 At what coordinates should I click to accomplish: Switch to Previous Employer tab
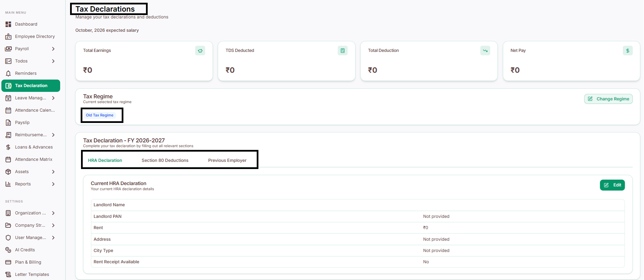point(227,160)
